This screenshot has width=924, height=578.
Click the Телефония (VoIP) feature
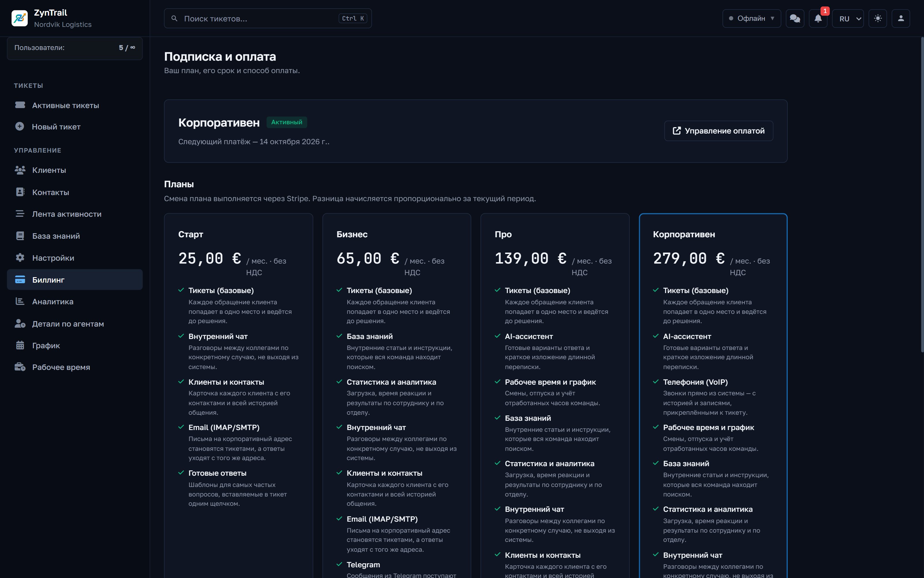pyautogui.click(x=695, y=382)
